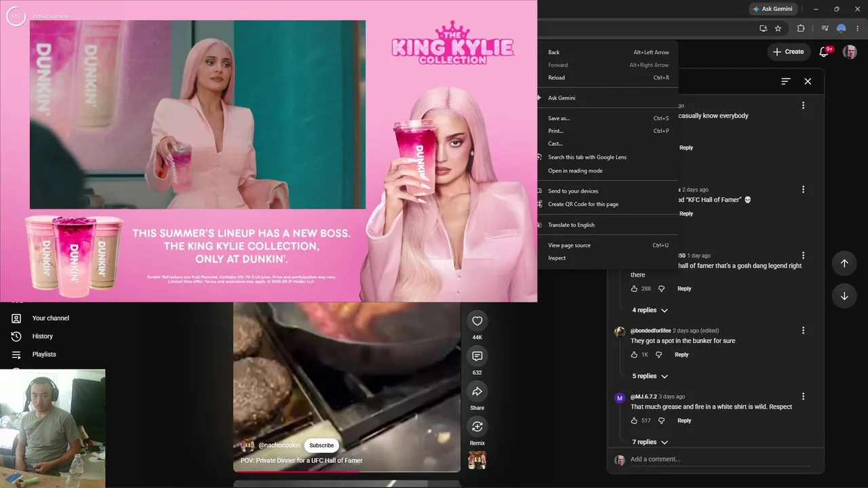Screen dimensions: 868x488
Task: Click the @MJ.6.7.2 commenter avatar
Action: 619,398
